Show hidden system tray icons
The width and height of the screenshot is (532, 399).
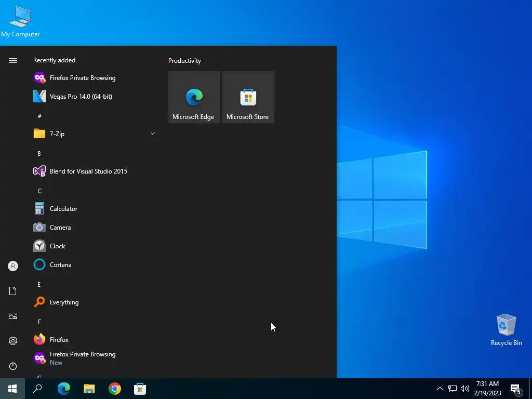coord(440,389)
